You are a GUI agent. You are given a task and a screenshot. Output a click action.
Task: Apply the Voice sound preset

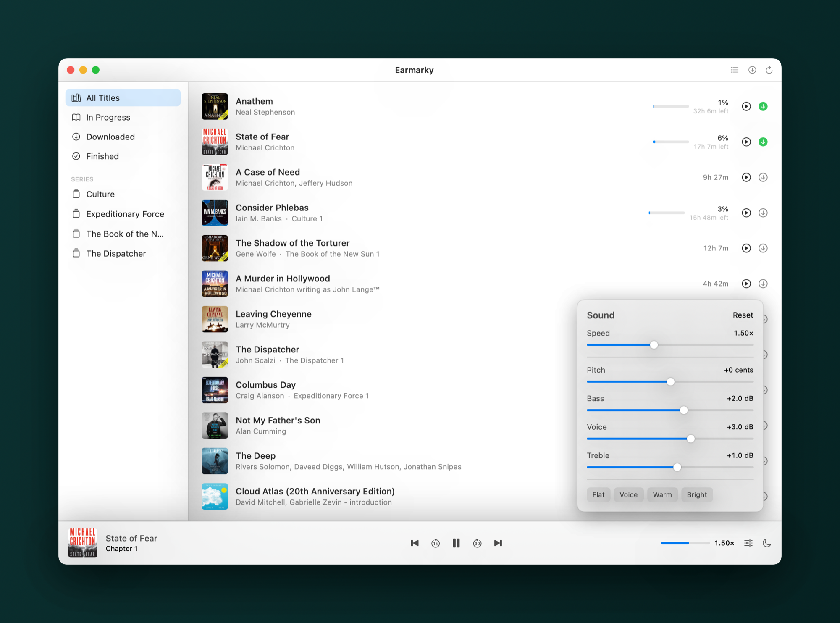(628, 495)
